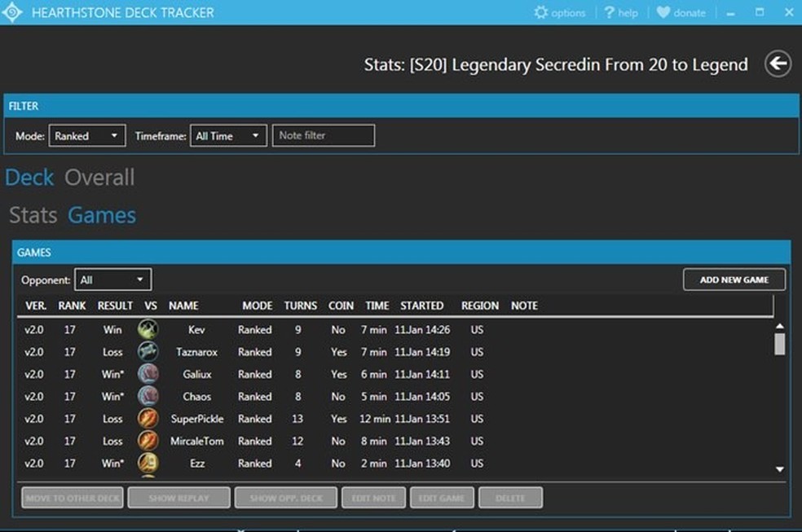Select the game against MircaleTom
Image resolution: width=802 pixels, height=532 pixels.
pyautogui.click(x=394, y=441)
